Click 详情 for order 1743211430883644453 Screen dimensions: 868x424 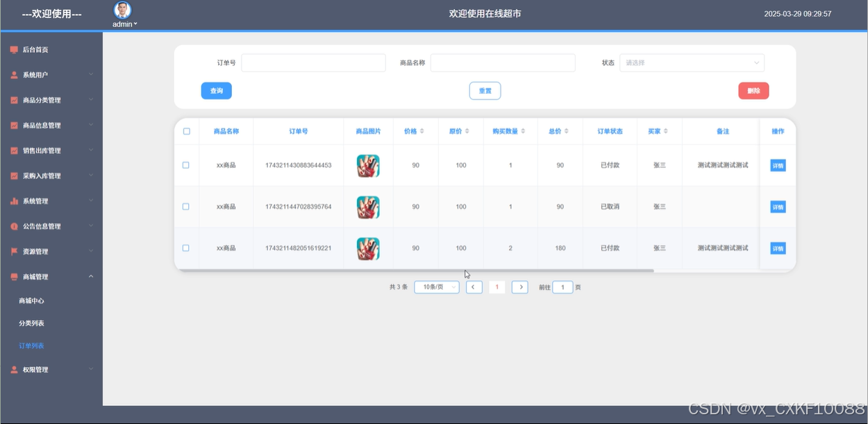pyautogui.click(x=778, y=166)
